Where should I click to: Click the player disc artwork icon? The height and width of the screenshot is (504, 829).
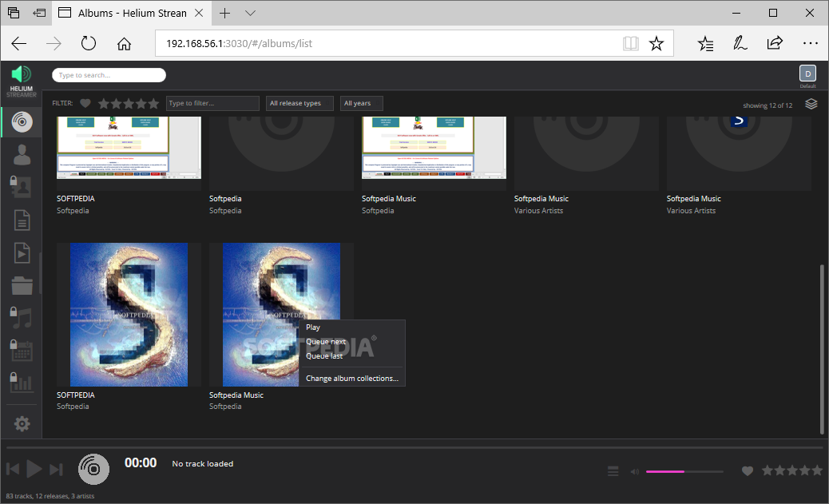[x=93, y=469]
